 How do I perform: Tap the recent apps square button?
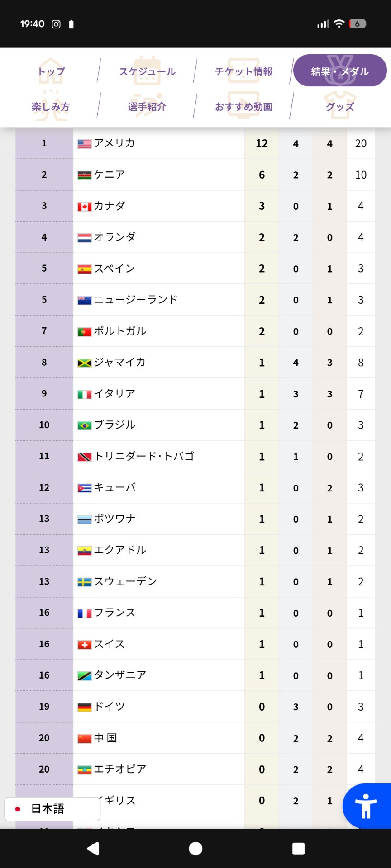(298, 849)
